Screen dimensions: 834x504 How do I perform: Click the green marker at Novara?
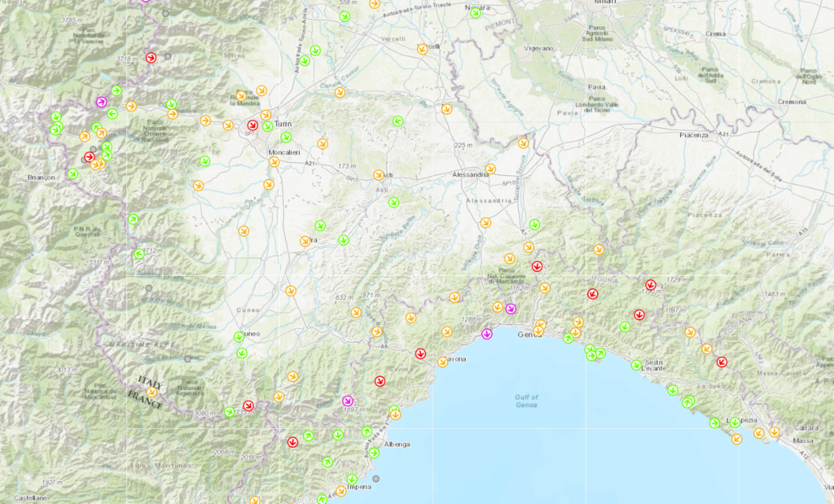(x=476, y=12)
